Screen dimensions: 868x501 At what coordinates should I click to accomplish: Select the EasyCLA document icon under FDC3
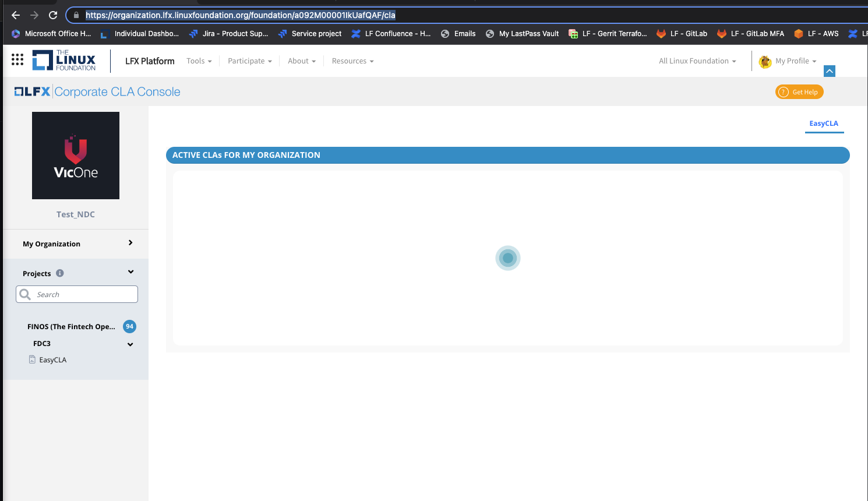tap(32, 359)
